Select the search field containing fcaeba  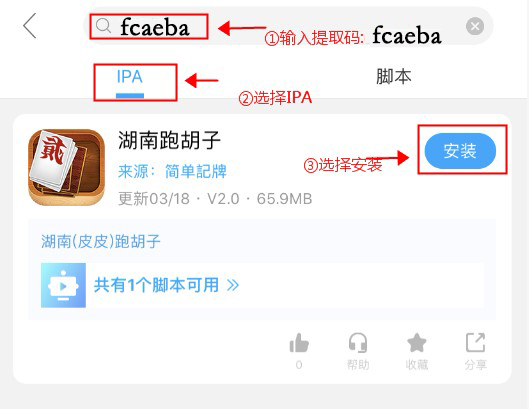pos(288,26)
